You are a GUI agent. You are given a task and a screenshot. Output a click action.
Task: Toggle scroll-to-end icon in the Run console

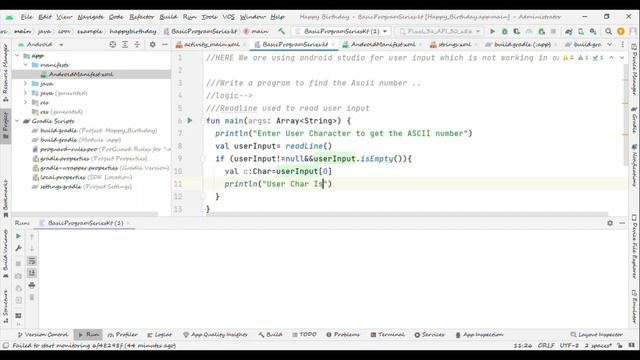(x=32, y=273)
